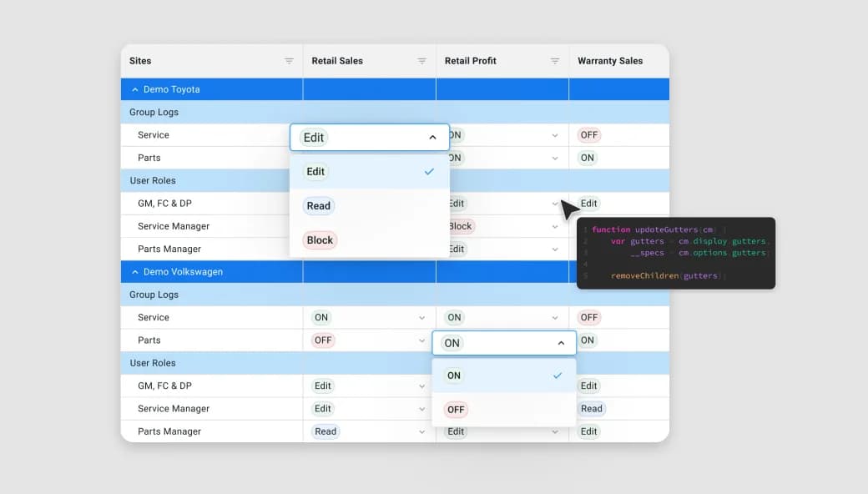
Task: Click the Warranty Sales column header
Action: click(610, 61)
